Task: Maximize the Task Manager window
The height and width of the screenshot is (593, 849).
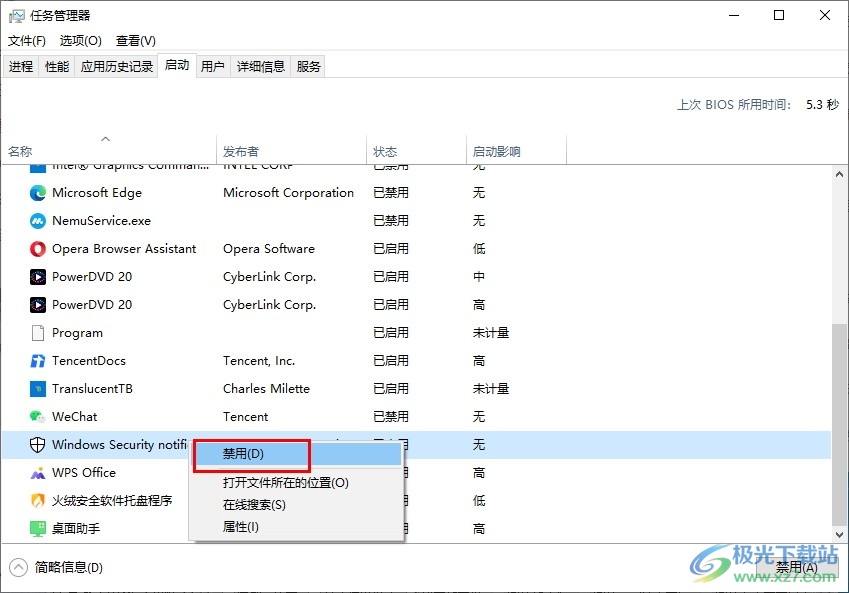Action: coord(779,15)
